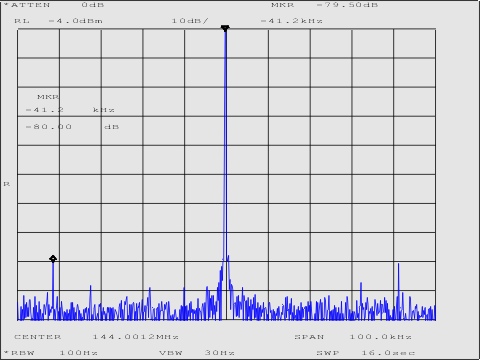Select the ATTEN 0dB readout
Viewport: 480px width, 360px height.
coord(54,5)
